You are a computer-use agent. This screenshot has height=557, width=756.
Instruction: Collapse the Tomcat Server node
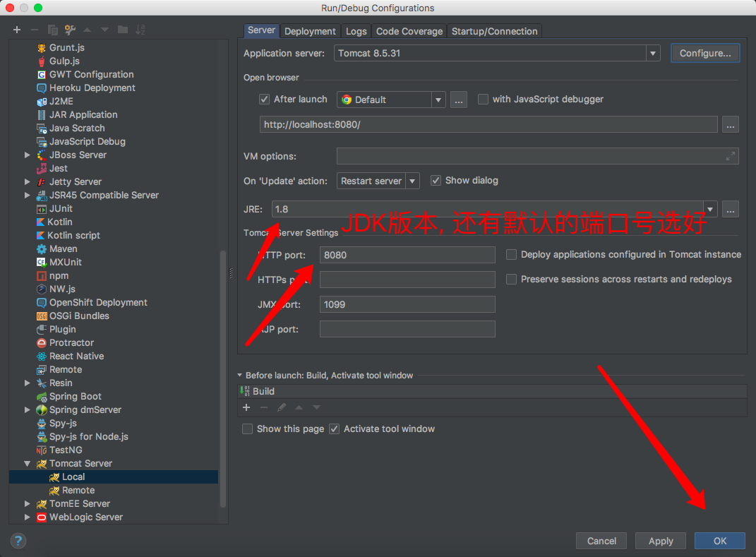(x=28, y=463)
